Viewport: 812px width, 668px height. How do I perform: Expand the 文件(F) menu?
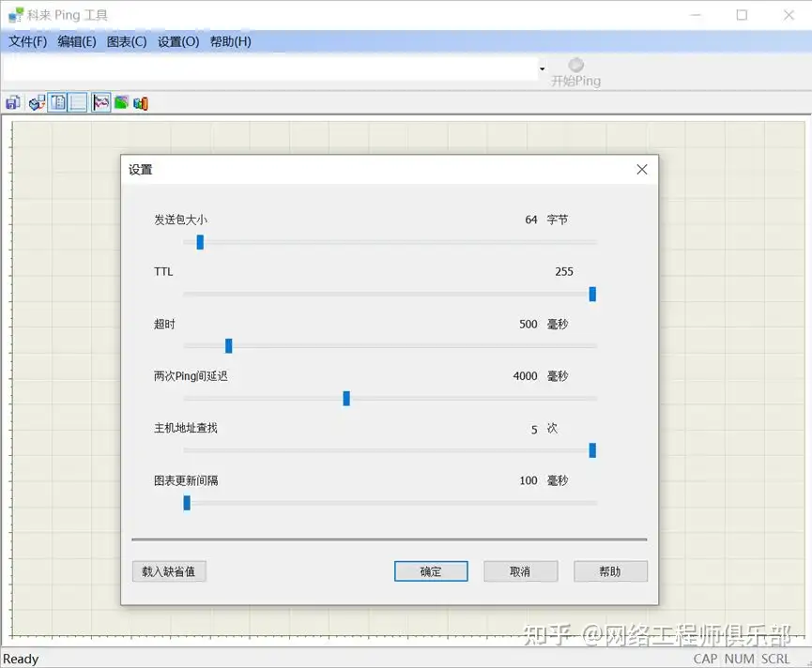coord(26,41)
